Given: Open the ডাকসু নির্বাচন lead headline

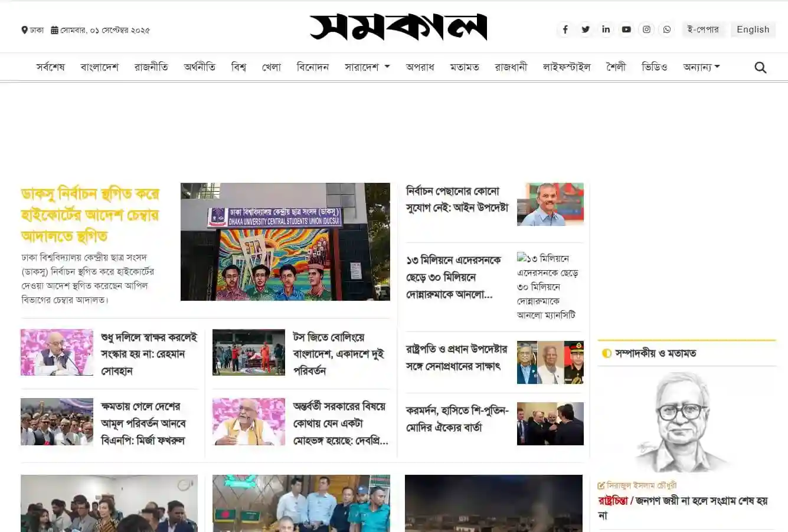Looking at the screenshot, I should click(90, 215).
